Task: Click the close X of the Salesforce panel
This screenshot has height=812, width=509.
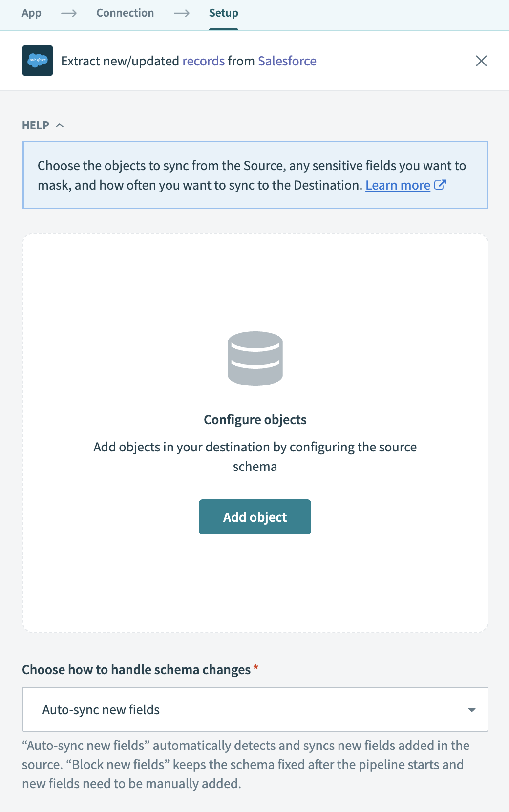Action: point(482,61)
